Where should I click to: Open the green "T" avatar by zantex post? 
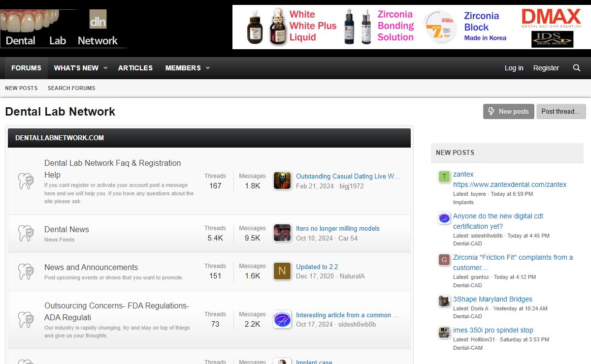pos(444,177)
